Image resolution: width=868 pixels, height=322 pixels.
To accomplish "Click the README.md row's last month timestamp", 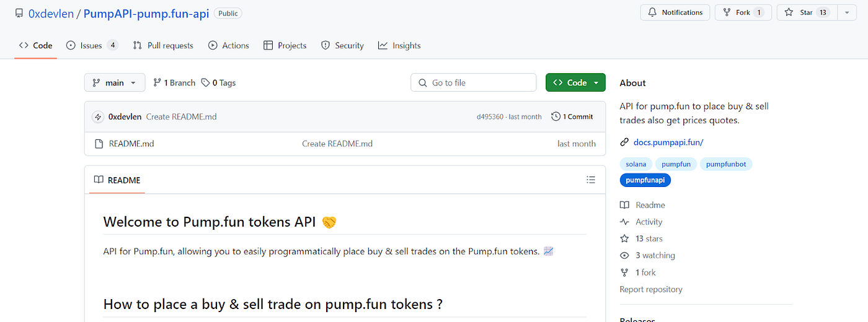I will click(x=577, y=143).
